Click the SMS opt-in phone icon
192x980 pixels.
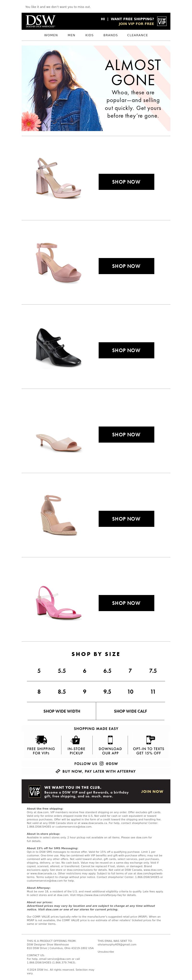click(x=150, y=740)
